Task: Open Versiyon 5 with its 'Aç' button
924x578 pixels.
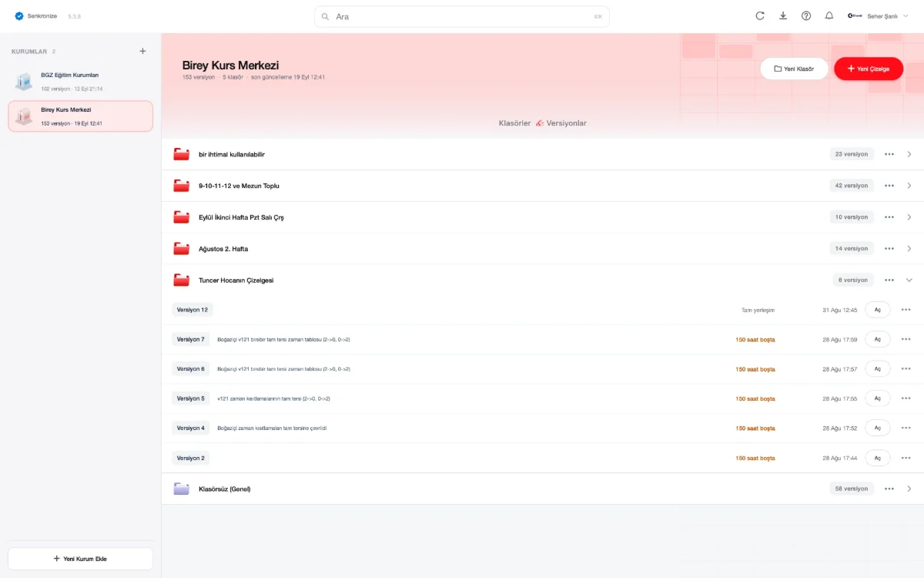Action: pos(878,398)
